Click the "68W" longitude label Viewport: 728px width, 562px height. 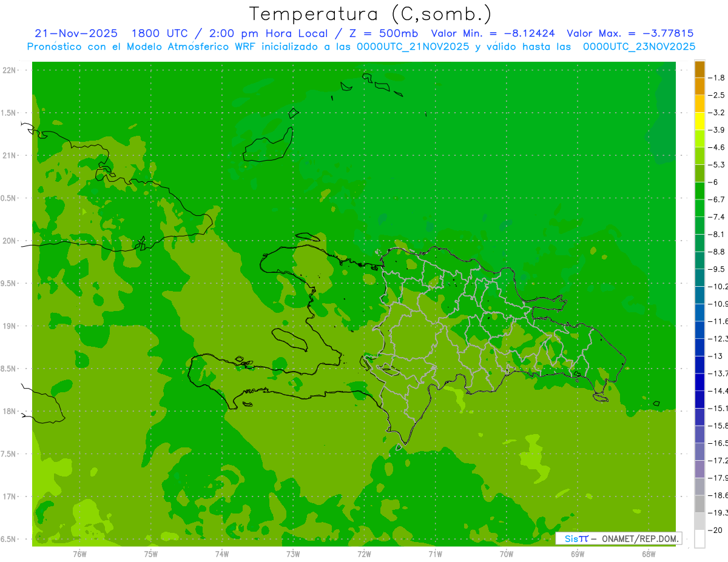(649, 554)
